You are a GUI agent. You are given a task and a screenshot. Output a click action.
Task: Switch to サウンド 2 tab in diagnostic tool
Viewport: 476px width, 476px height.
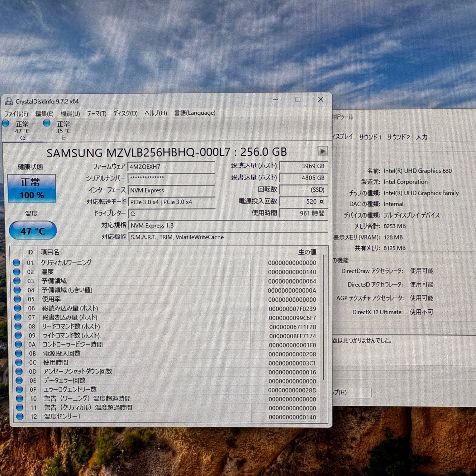[x=399, y=137]
